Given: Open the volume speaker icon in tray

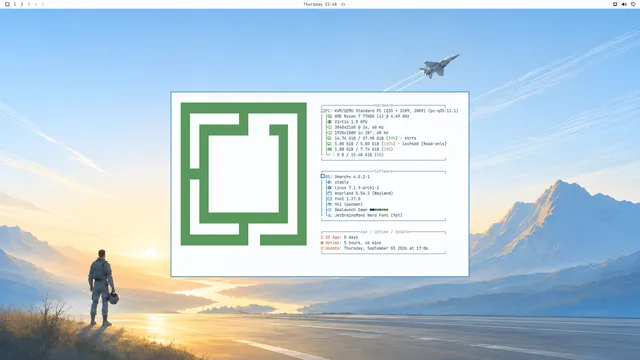Looking at the screenshot, I should [624, 4].
